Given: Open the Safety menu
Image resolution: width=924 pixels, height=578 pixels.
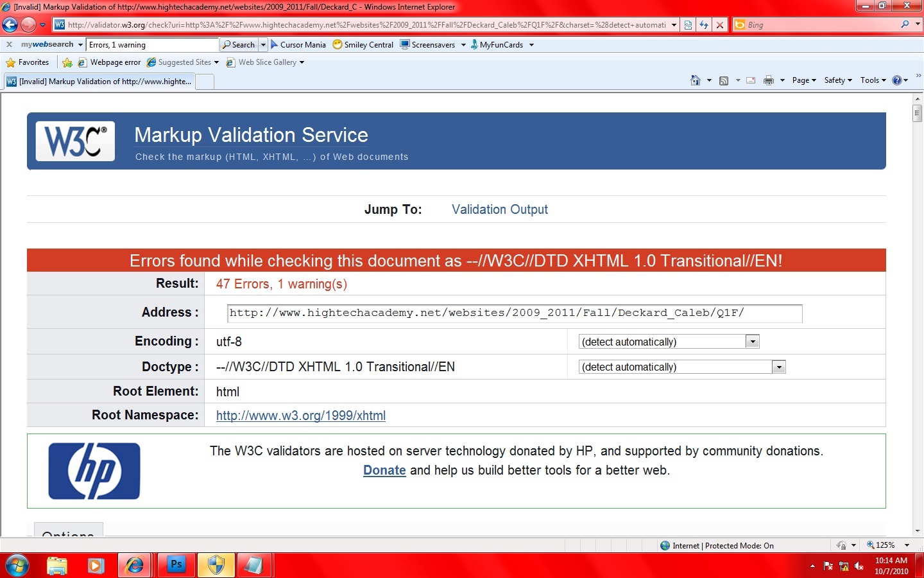Looking at the screenshot, I should coord(837,80).
